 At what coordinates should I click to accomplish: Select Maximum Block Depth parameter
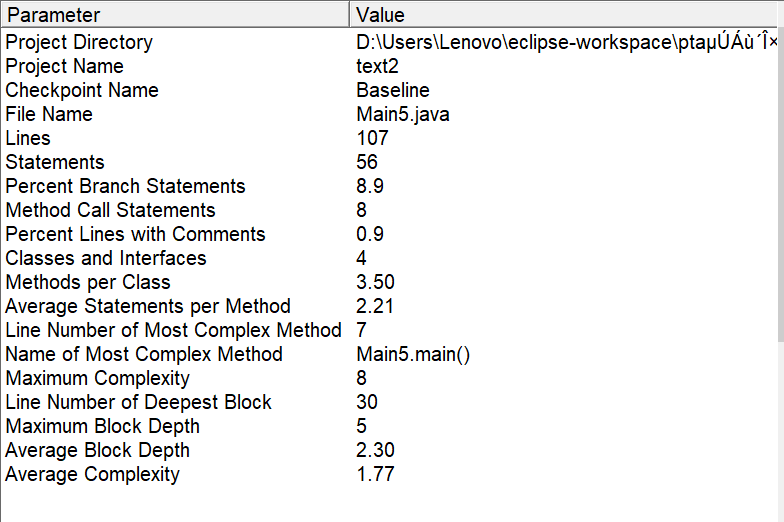click(102, 426)
